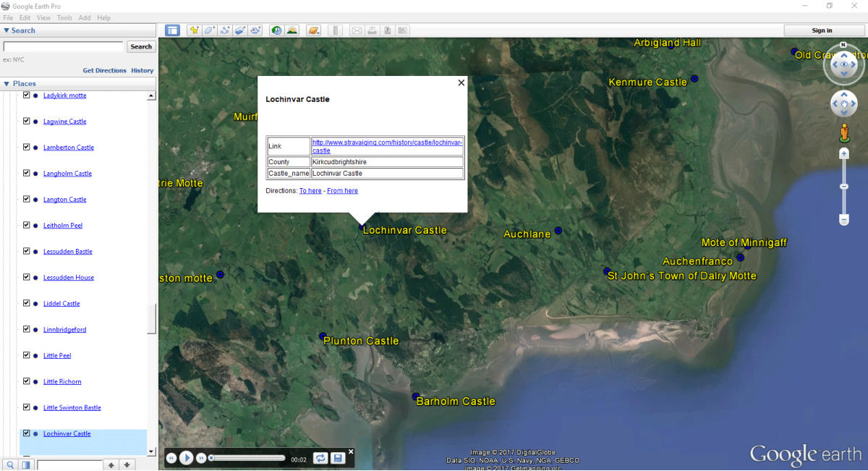Viewport: 868px width, 471px height.
Task: Focus the search text field
Action: 64,46
